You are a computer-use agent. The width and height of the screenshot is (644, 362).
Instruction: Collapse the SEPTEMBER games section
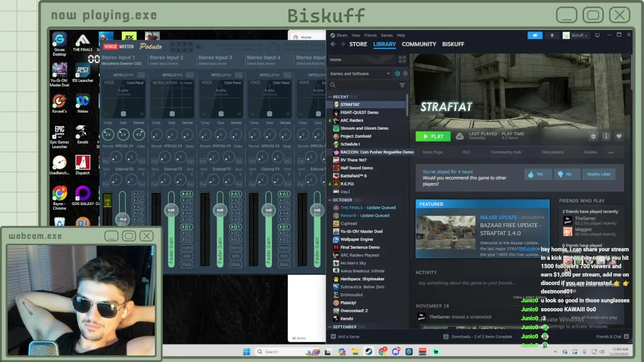[x=331, y=327]
